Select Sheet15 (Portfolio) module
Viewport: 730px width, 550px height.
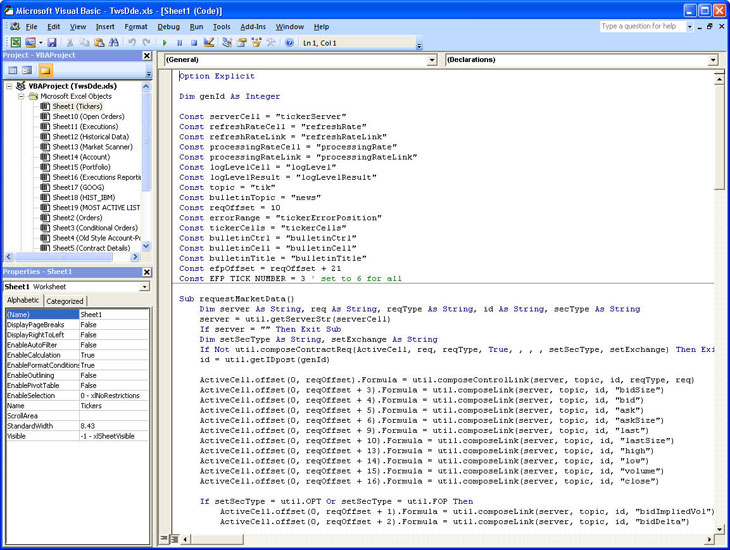[x=81, y=167]
